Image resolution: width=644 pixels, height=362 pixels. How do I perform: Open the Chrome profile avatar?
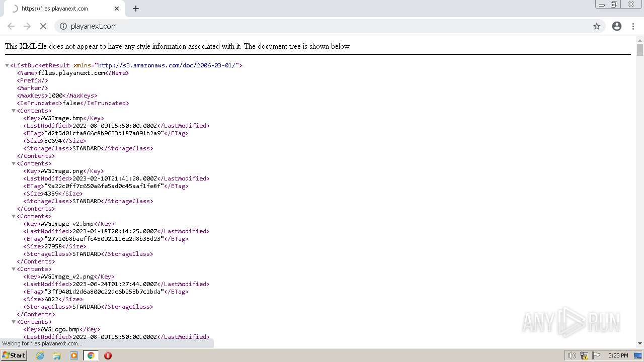click(x=617, y=26)
